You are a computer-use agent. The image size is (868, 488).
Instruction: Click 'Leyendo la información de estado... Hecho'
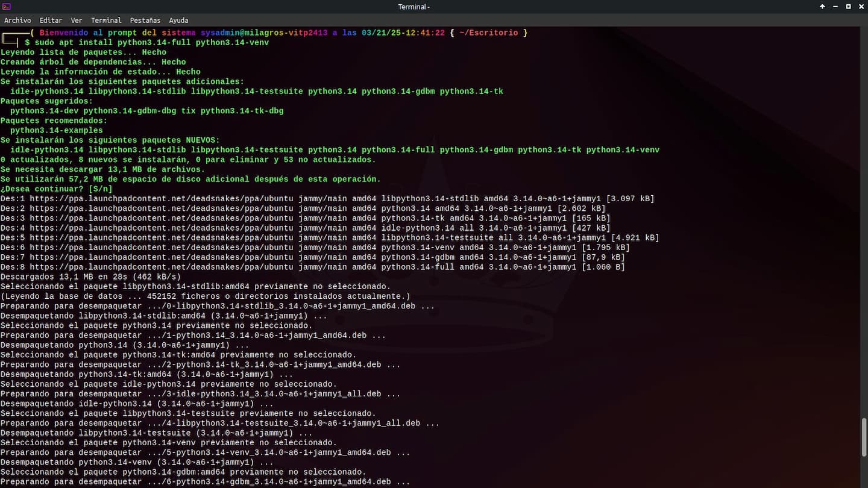[100, 72]
